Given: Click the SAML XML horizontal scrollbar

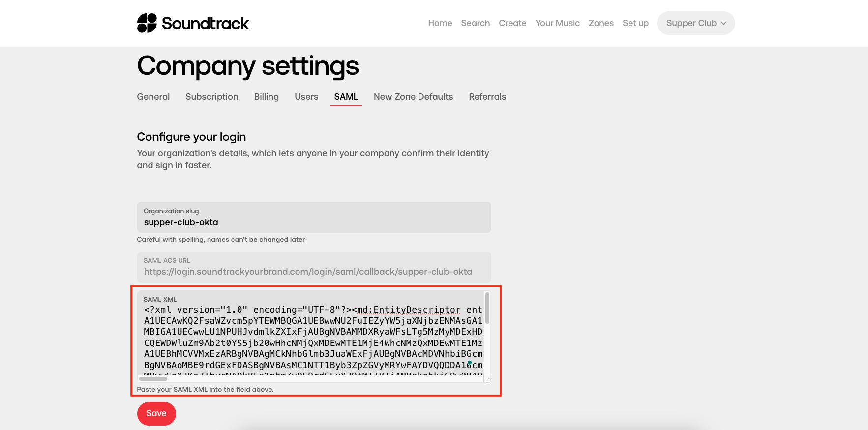Looking at the screenshot, I should pos(153,379).
